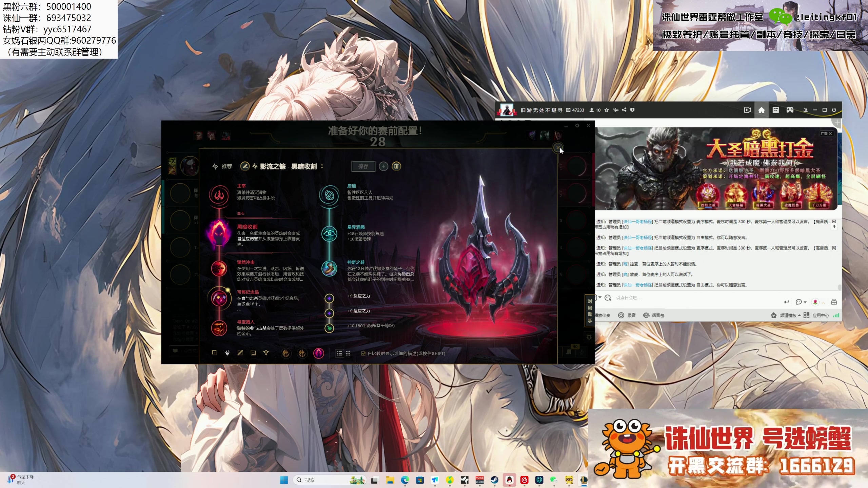The image size is (868, 488).
Task: Select the 猛然冲击 Sudden Impact rune
Action: pos(219,269)
